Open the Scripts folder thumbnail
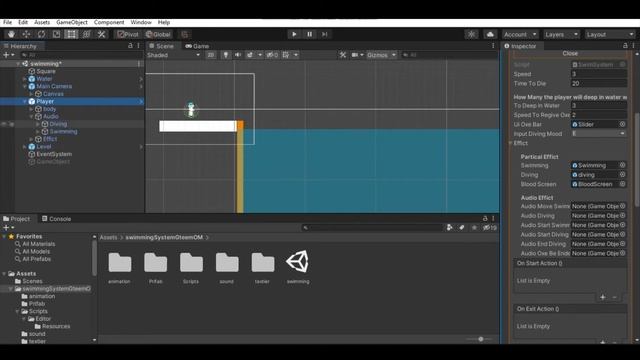The height and width of the screenshot is (360, 640). pyautogui.click(x=191, y=262)
